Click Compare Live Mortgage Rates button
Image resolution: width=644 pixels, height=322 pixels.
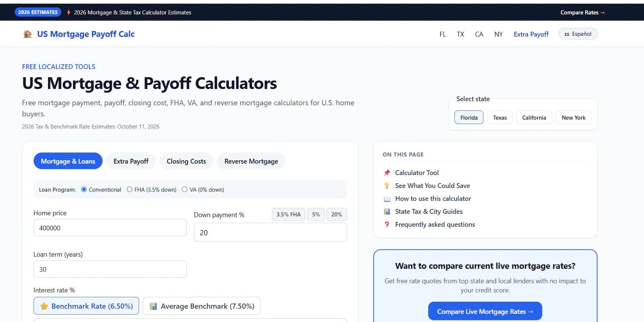[485, 312]
